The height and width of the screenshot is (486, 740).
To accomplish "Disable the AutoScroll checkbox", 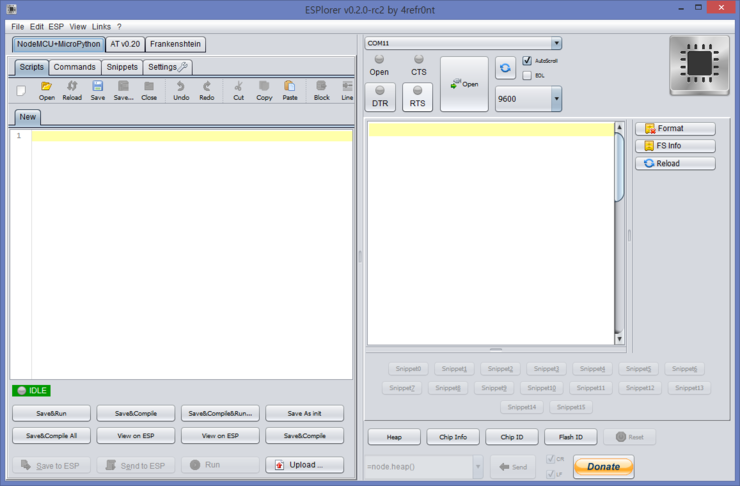I will 527,61.
